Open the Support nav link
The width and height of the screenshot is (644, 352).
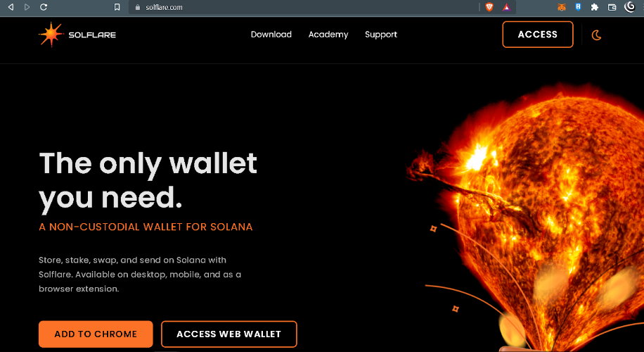(381, 34)
